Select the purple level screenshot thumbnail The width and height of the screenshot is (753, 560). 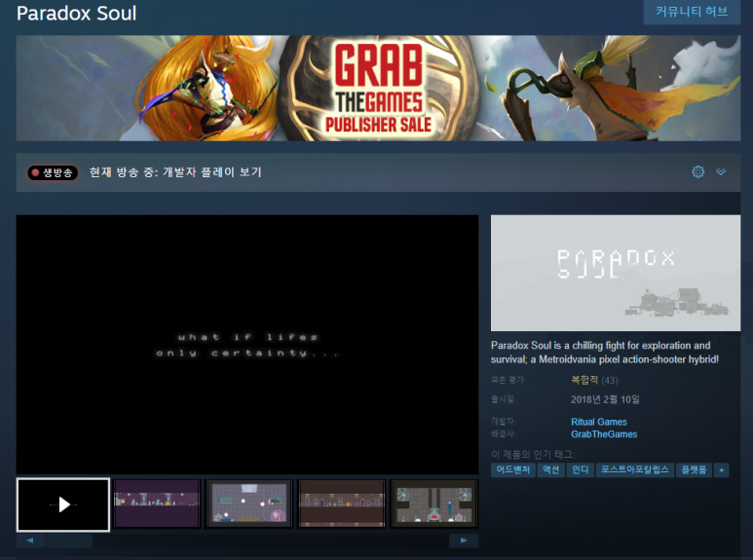(x=157, y=504)
